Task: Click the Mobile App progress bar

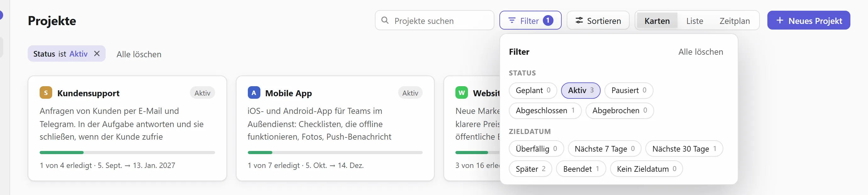Action: [335, 153]
